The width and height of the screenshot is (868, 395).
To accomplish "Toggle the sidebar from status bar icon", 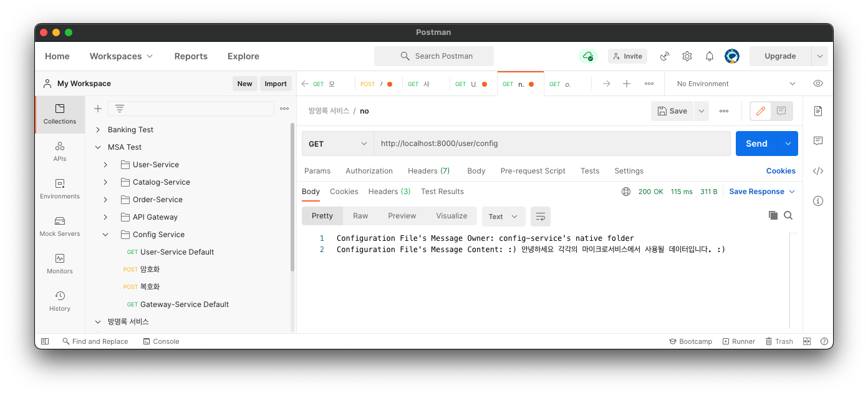I will 45,341.
